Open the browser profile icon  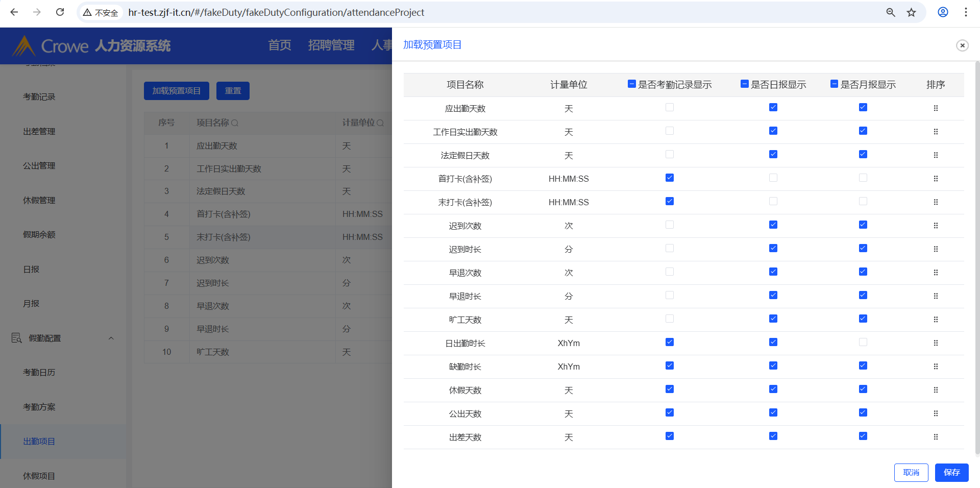tap(942, 12)
